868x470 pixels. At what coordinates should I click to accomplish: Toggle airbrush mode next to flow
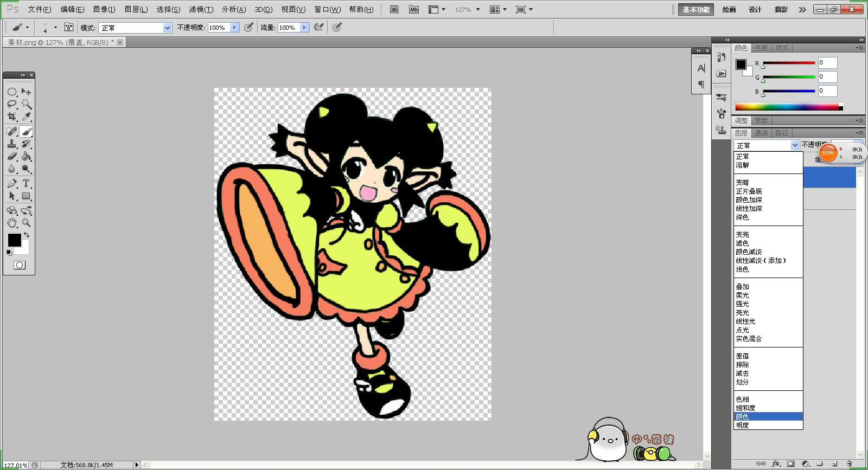(318, 27)
